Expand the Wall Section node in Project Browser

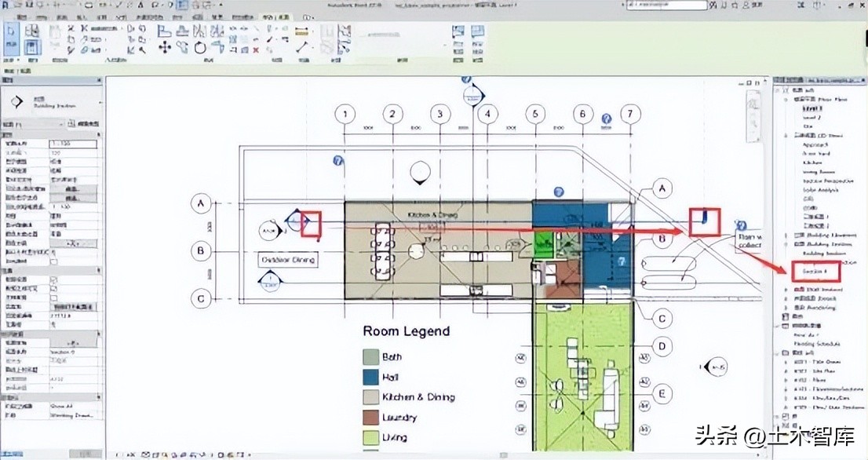click(786, 289)
